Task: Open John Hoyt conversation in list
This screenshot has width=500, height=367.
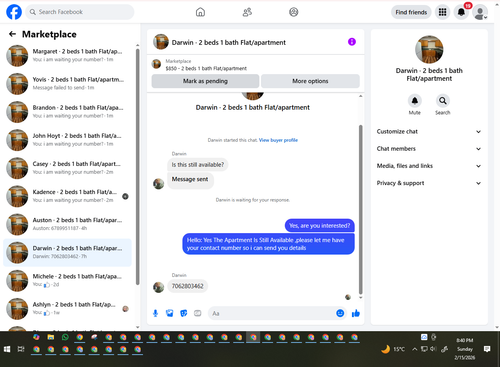Action: point(67,140)
